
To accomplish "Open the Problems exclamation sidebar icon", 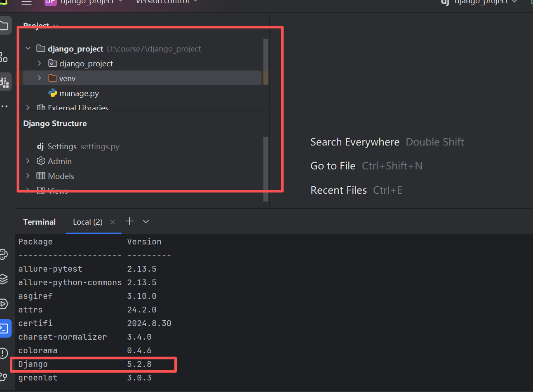I will 4,353.
